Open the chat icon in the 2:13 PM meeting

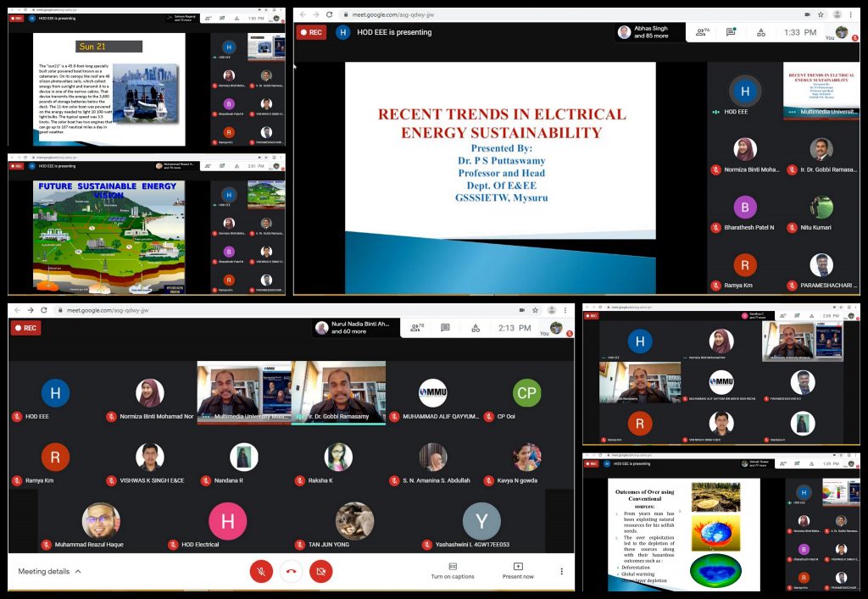(445, 328)
